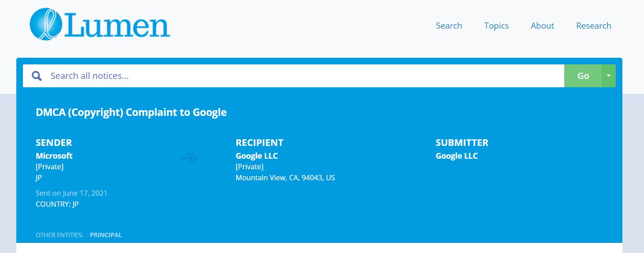Go to the About page

[542, 26]
